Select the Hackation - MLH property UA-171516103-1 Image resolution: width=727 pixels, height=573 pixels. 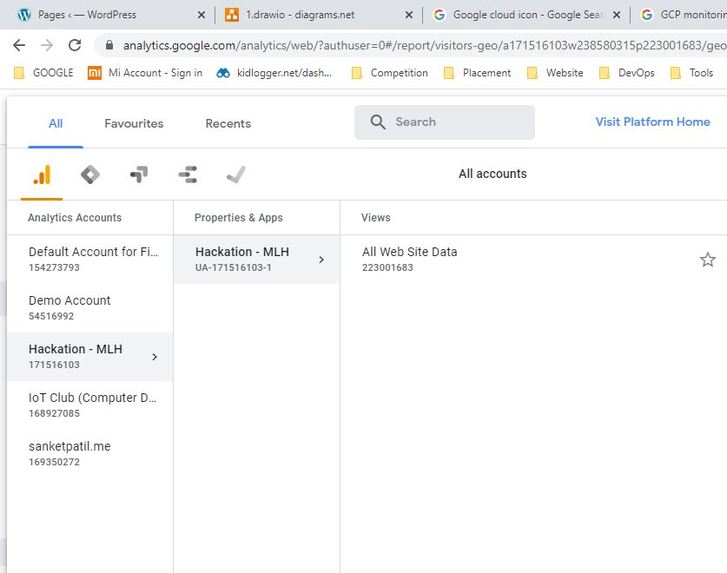coord(257,259)
